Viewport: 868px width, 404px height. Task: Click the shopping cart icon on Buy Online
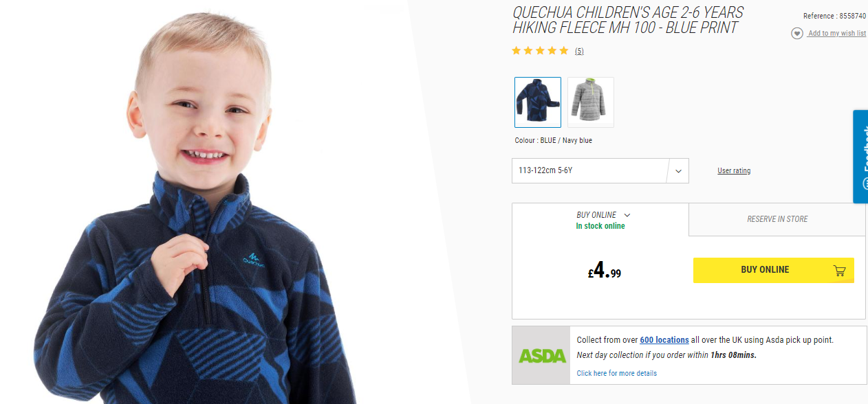[839, 270]
